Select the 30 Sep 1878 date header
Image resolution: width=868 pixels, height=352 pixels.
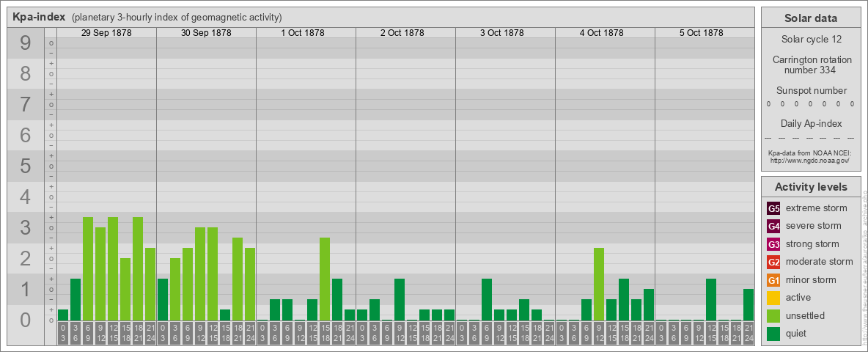pyautogui.click(x=206, y=33)
